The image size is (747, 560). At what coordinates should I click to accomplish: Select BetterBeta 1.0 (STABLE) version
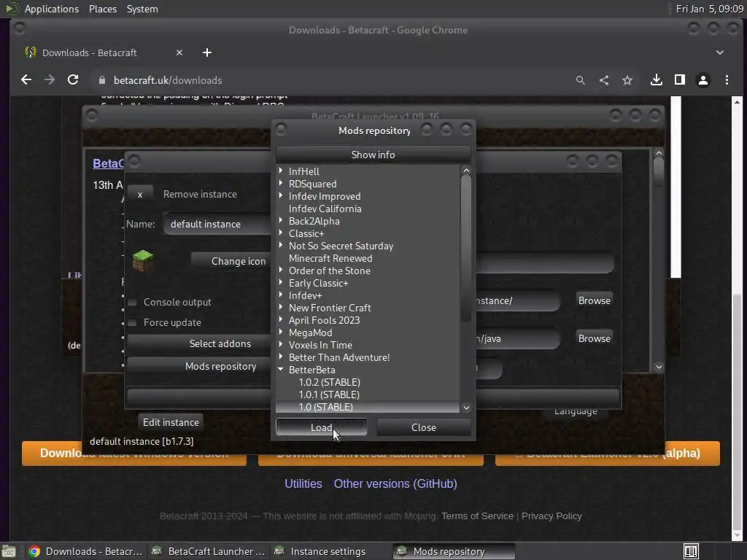click(325, 407)
